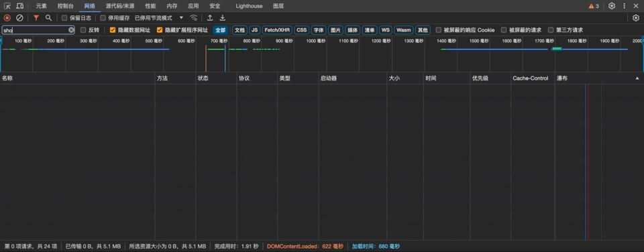Image resolution: width=644 pixels, height=252 pixels.
Task: Open the 性能 tab
Action: (150, 6)
